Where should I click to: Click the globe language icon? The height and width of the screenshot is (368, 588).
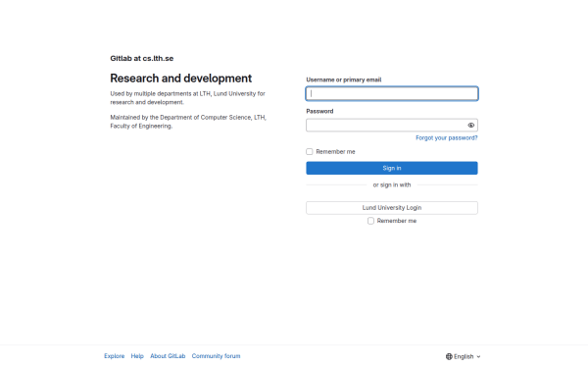[x=449, y=356]
